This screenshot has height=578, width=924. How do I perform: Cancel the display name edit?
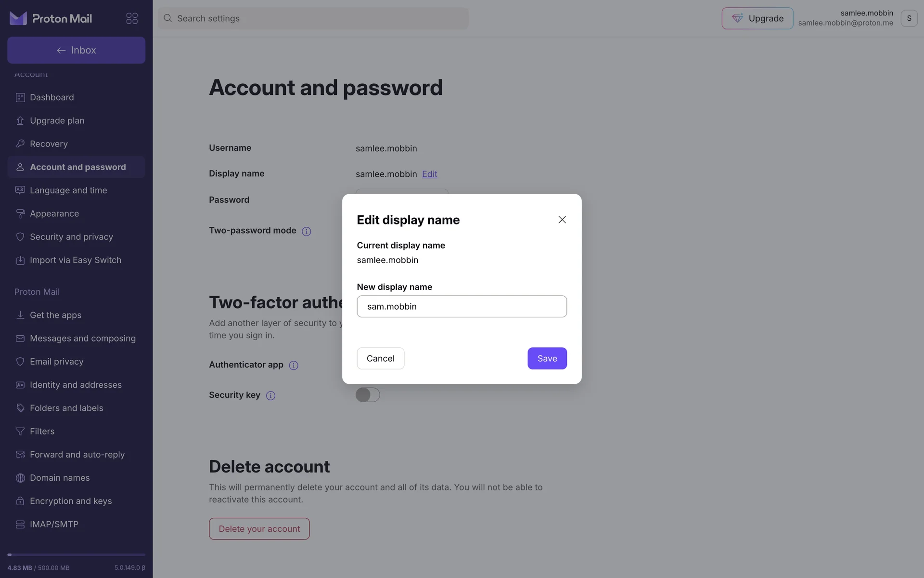coord(380,358)
